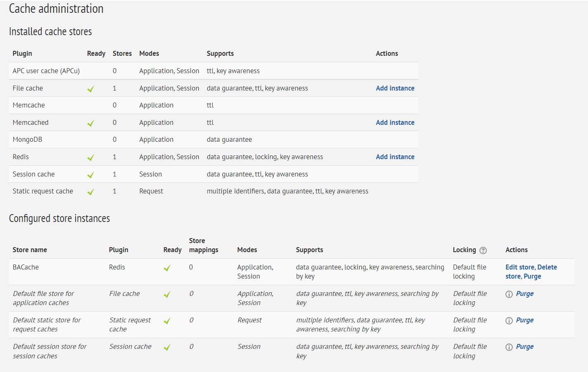Click the Ready checkmark for Static request cache
The height and width of the screenshot is (372, 588).
pyautogui.click(x=90, y=191)
